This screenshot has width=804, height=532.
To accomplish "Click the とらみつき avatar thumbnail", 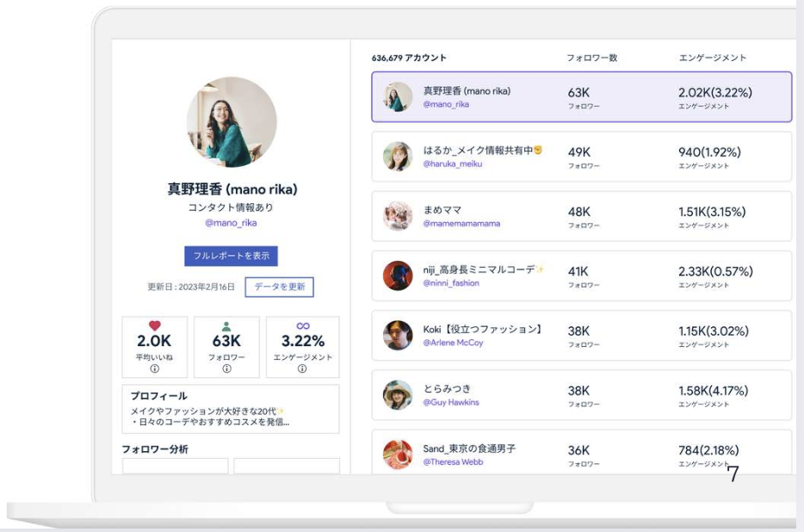I will (398, 394).
